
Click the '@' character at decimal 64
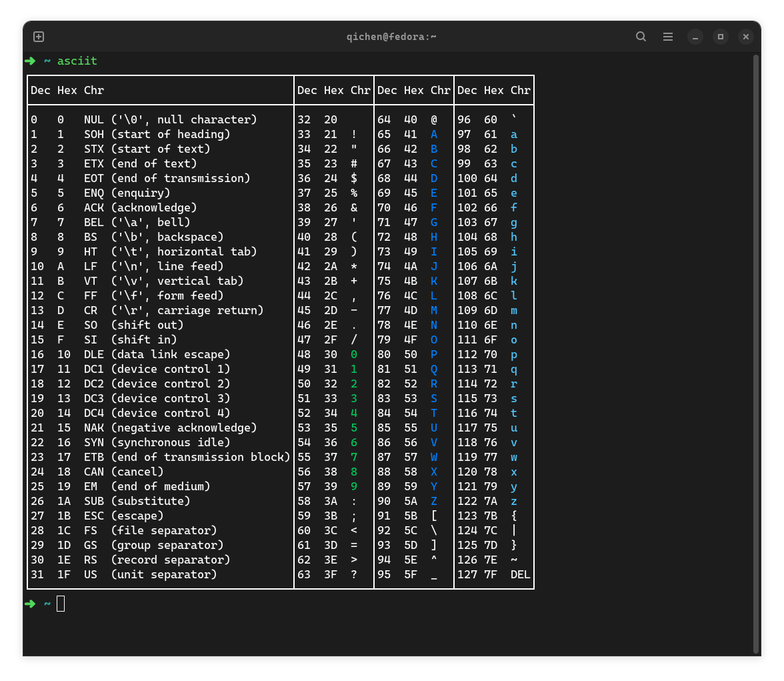point(434,119)
